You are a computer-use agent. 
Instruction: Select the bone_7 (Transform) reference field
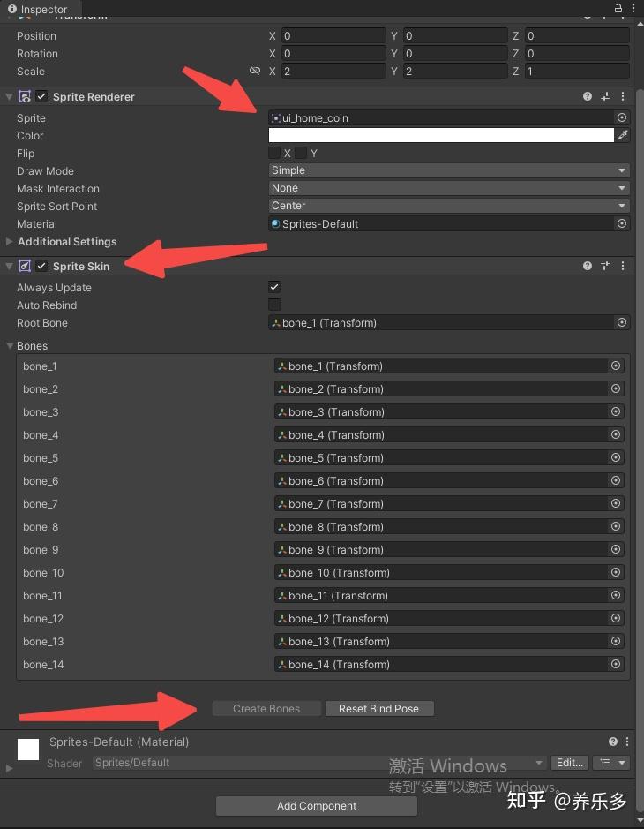point(449,503)
